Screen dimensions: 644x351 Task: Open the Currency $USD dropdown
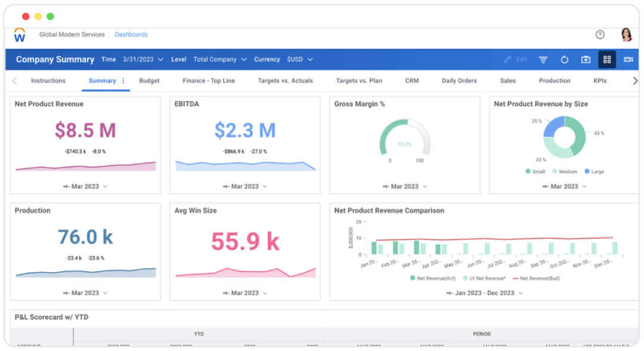(x=296, y=59)
